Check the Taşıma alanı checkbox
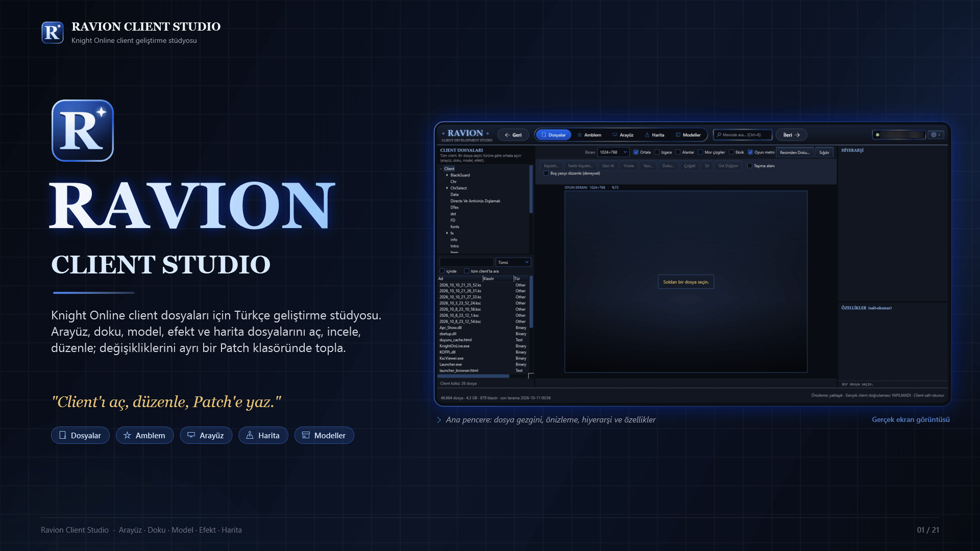 [x=750, y=166]
